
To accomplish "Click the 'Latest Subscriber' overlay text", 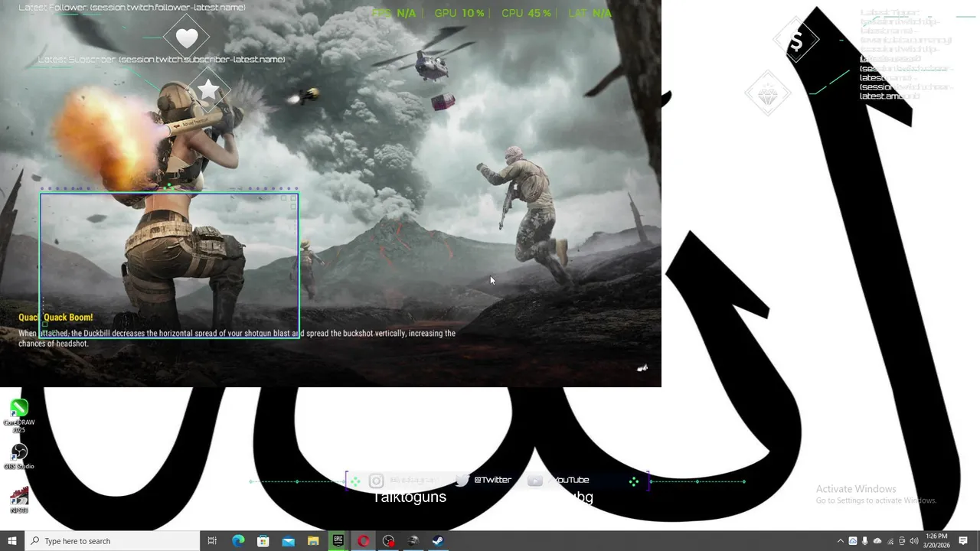I will [x=162, y=59].
